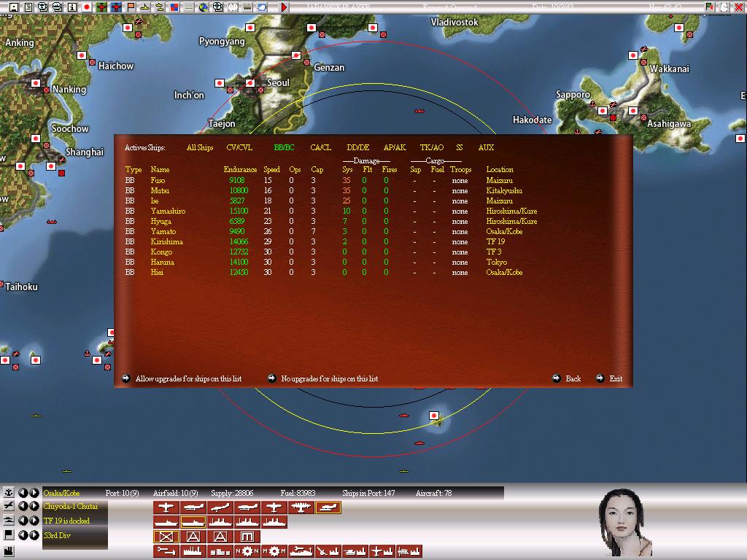
Task: Switch to the CV/CVL ship filter
Action: click(x=239, y=147)
